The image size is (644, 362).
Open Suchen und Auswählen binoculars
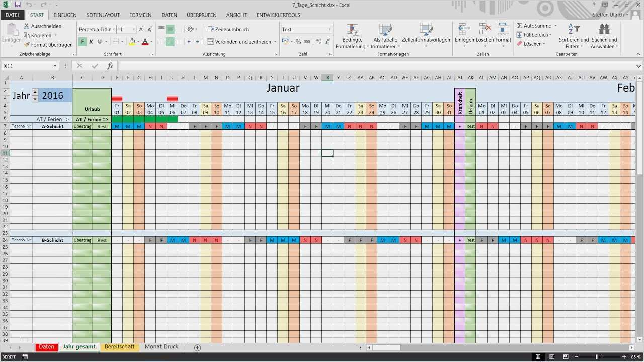pyautogui.click(x=604, y=36)
